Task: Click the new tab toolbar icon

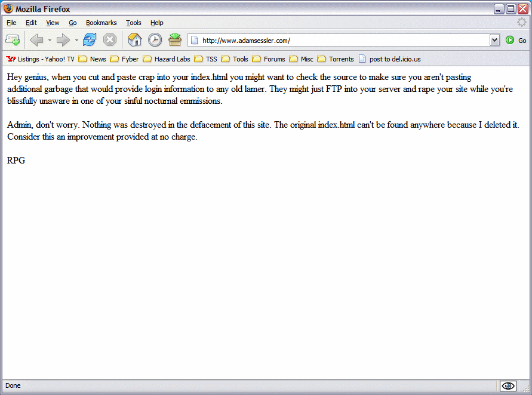Action: click(13, 40)
